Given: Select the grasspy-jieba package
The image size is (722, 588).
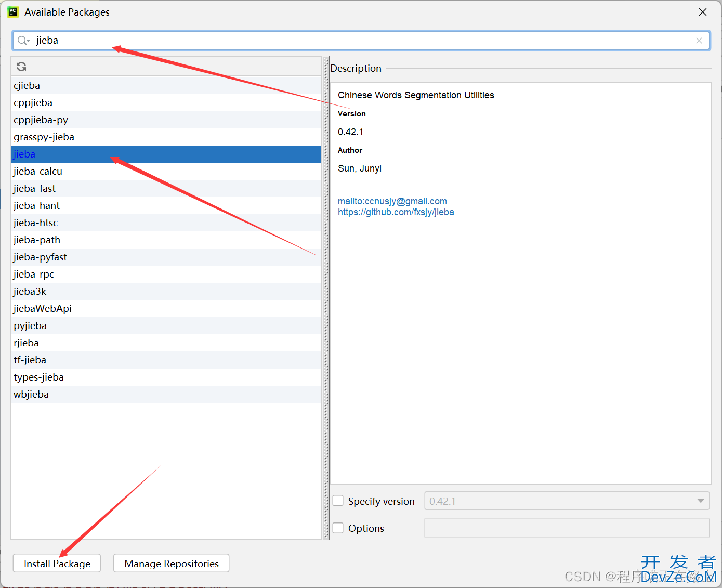Looking at the screenshot, I should click(166, 137).
